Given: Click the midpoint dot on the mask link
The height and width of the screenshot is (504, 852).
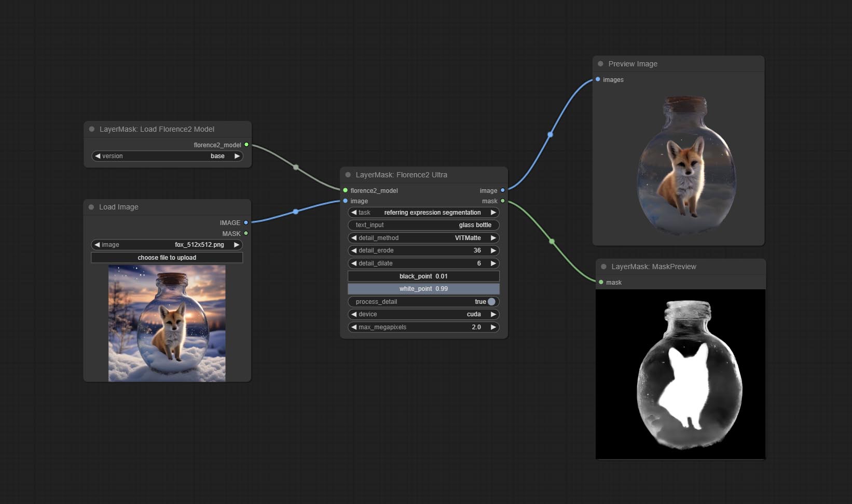Looking at the screenshot, I should [x=552, y=241].
